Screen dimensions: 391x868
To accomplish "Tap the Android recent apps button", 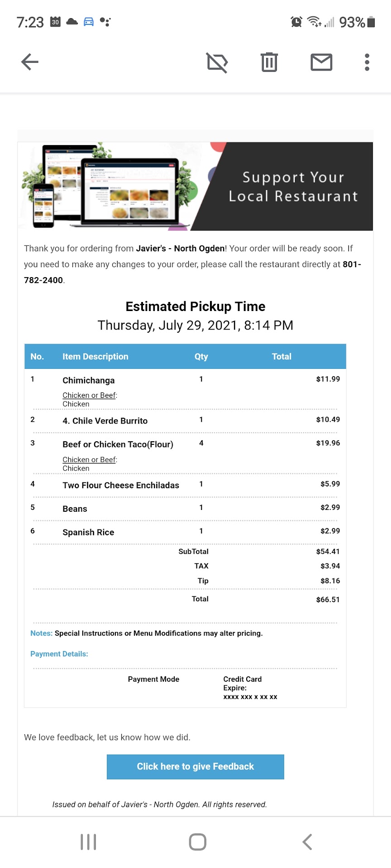I will pyautogui.click(x=88, y=842).
